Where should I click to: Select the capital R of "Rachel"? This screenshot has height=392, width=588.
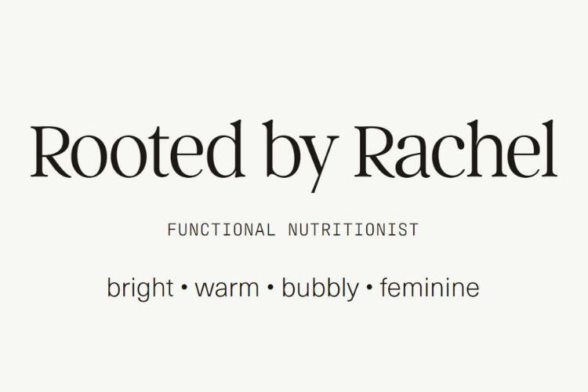[375, 152]
